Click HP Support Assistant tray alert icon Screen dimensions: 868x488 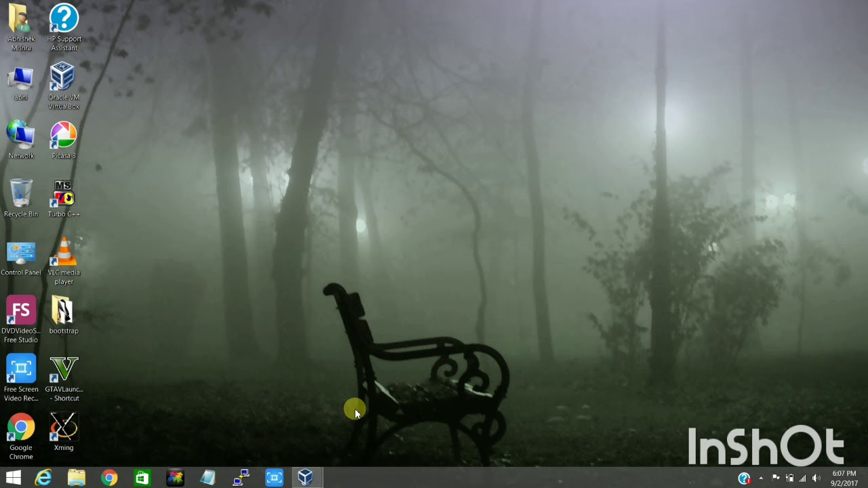(x=744, y=479)
